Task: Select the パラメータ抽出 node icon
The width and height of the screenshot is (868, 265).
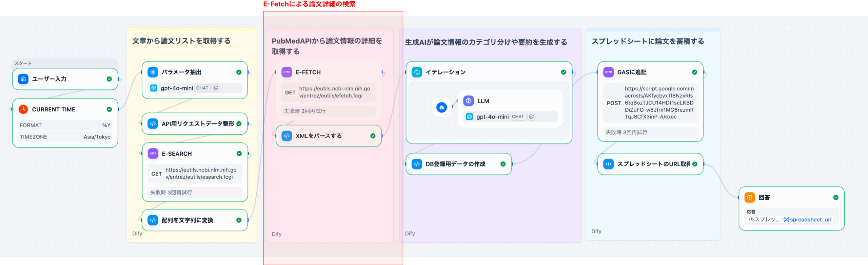Action: [153, 72]
